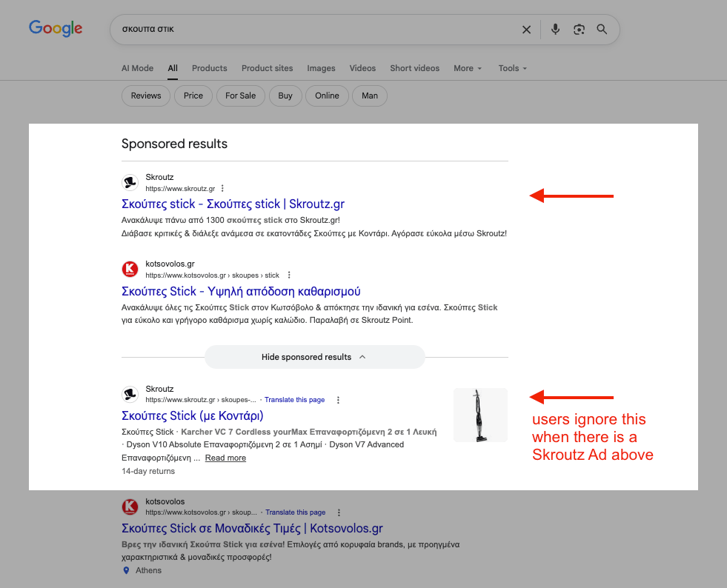Open search by image camera icon

tap(579, 30)
